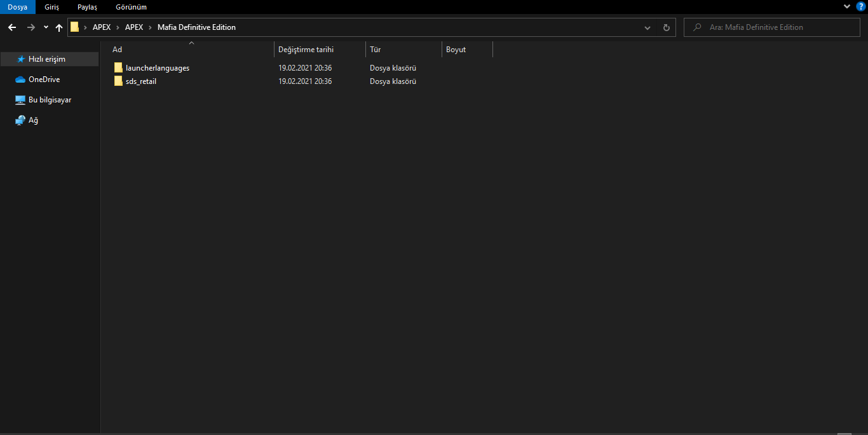Select the sds_retail folder icon
The width and height of the screenshot is (868, 435).
pos(118,81)
